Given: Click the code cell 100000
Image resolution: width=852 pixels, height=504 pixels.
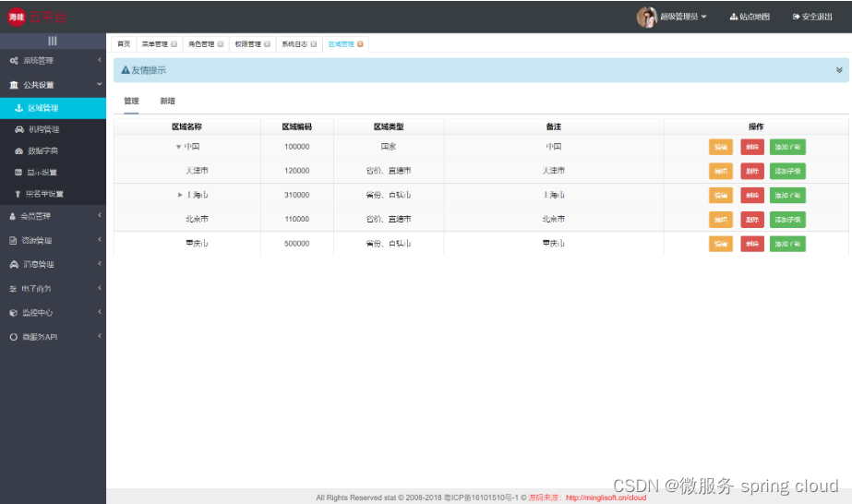Looking at the screenshot, I should point(296,147).
